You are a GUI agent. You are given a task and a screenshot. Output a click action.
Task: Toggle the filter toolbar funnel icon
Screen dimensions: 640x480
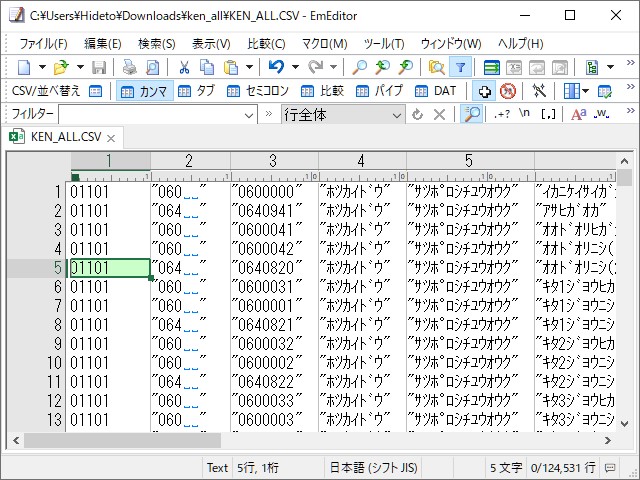tap(460, 67)
